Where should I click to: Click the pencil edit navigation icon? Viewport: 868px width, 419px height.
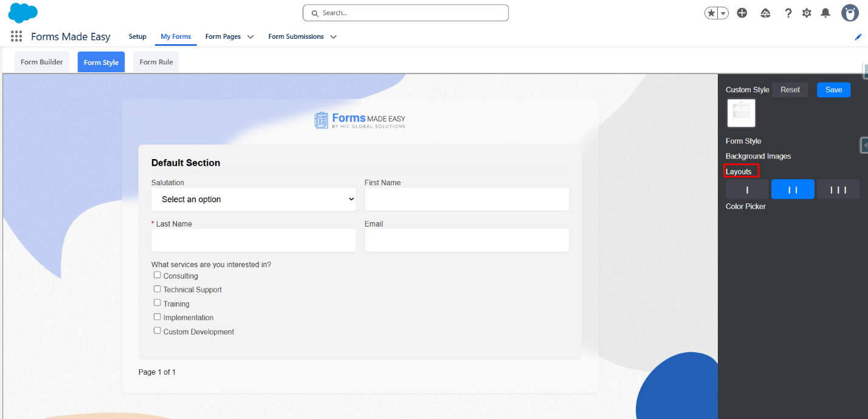(858, 36)
